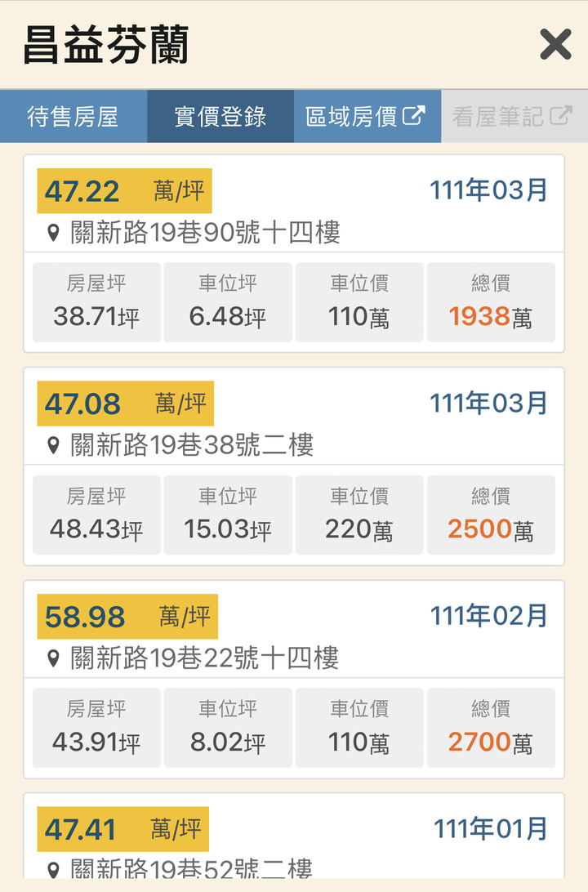Click the map pin beside 關新路19巷22號十四樓

pos(53,658)
